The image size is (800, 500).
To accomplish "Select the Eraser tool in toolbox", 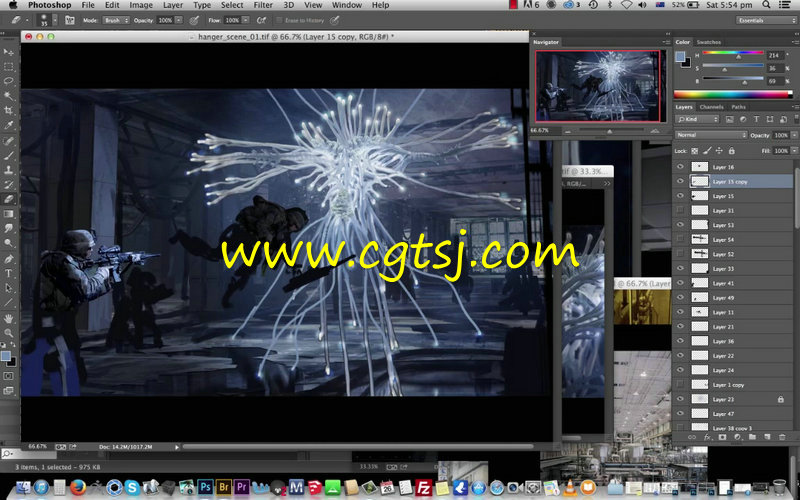I will [9, 199].
